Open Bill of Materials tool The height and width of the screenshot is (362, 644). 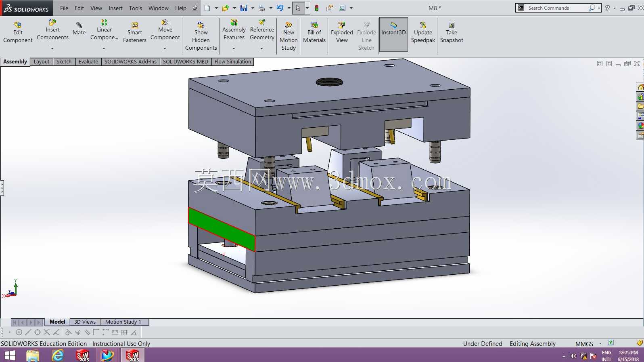(314, 32)
